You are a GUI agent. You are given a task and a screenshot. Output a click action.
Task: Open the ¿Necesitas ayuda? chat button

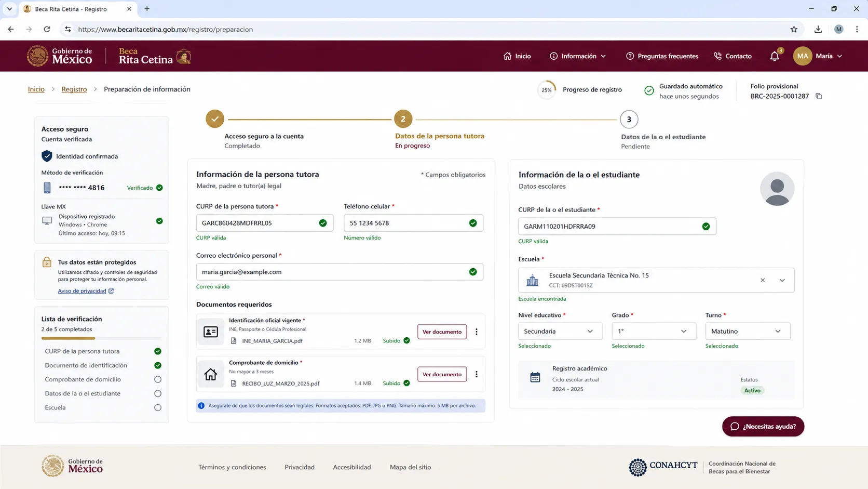pyautogui.click(x=763, y=427)
